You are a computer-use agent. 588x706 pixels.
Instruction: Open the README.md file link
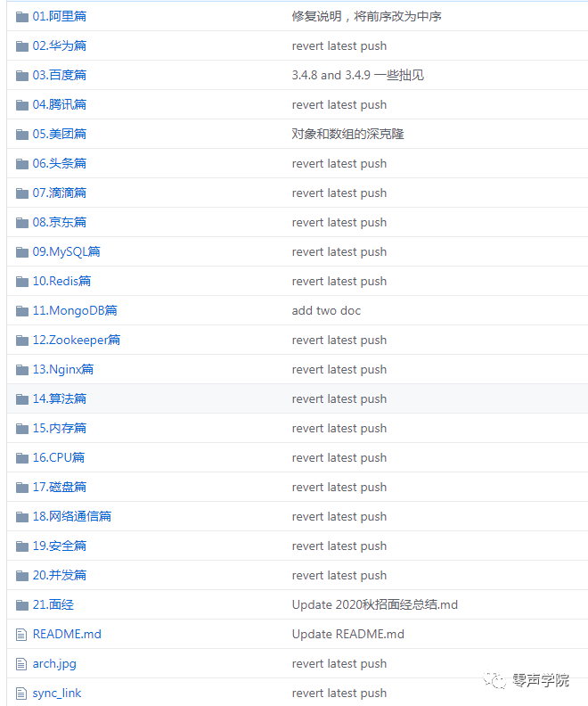[67, 634]
